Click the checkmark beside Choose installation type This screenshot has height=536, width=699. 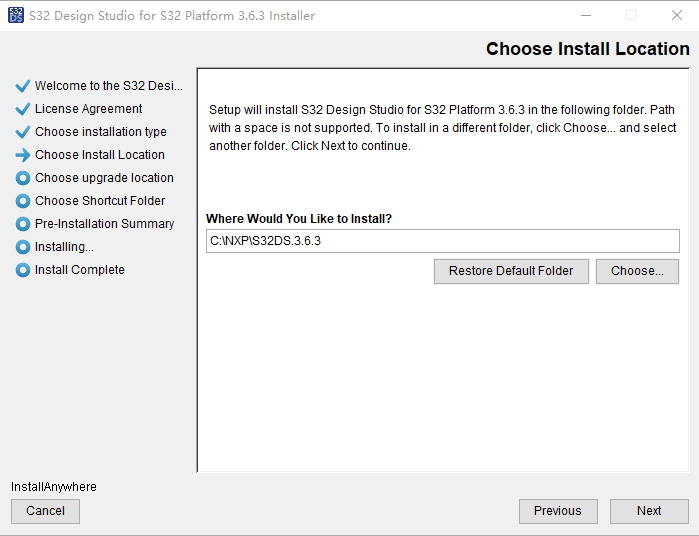(x=22, y=132)
